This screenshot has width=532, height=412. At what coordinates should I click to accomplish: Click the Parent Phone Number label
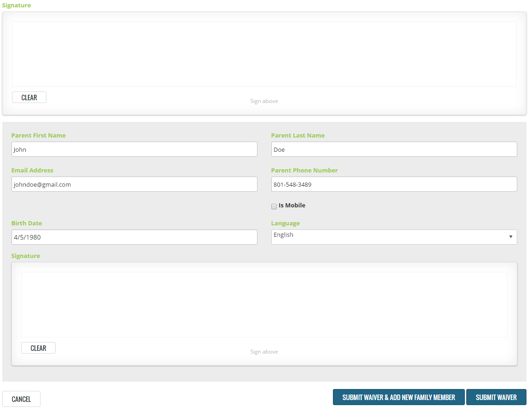304,171
